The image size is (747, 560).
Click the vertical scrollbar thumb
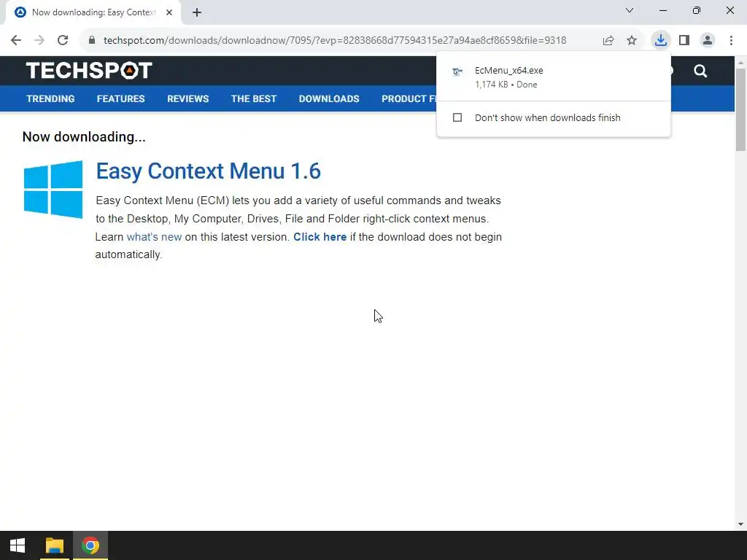[x=740, y=109]
